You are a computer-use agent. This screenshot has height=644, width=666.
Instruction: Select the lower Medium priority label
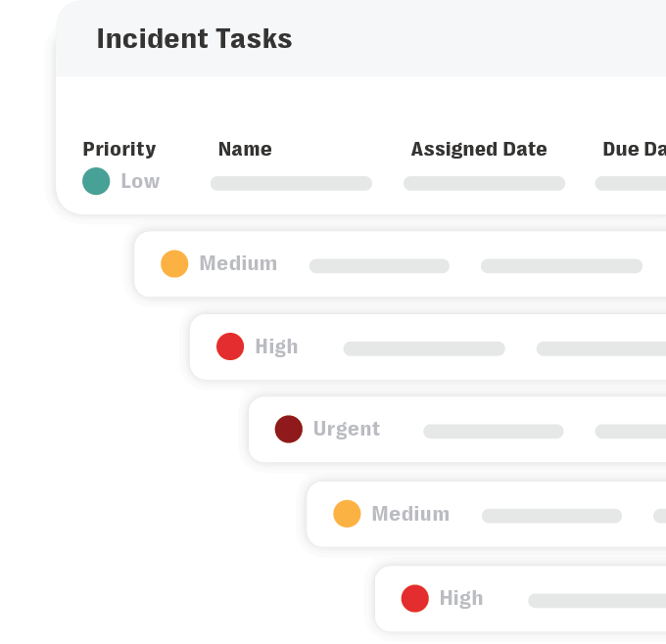[410, 514]
